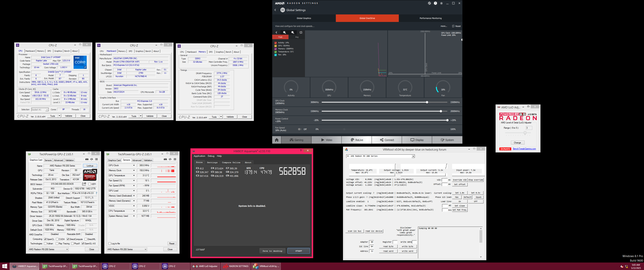
Task: Go back using arrow beside Global Settings
Action: [275, 10]
